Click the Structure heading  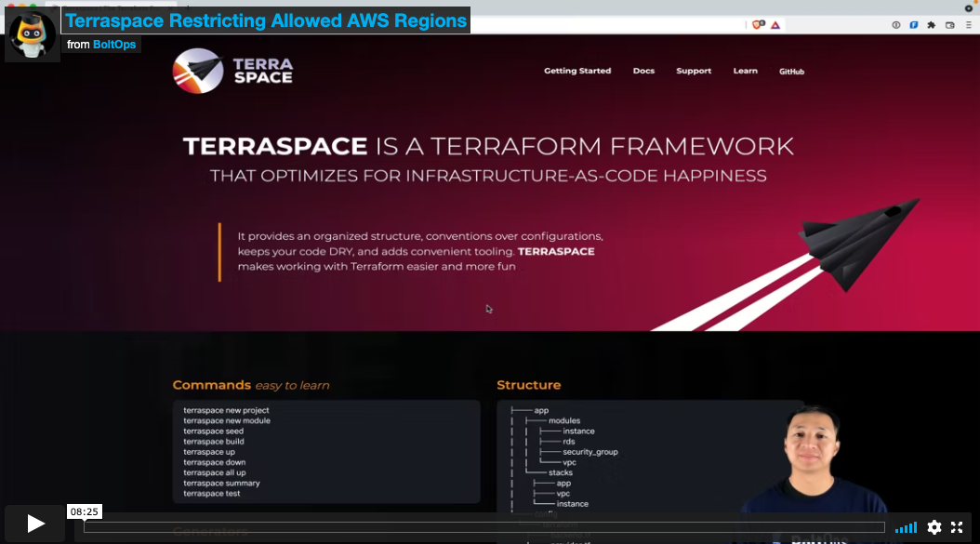[529, 385]
